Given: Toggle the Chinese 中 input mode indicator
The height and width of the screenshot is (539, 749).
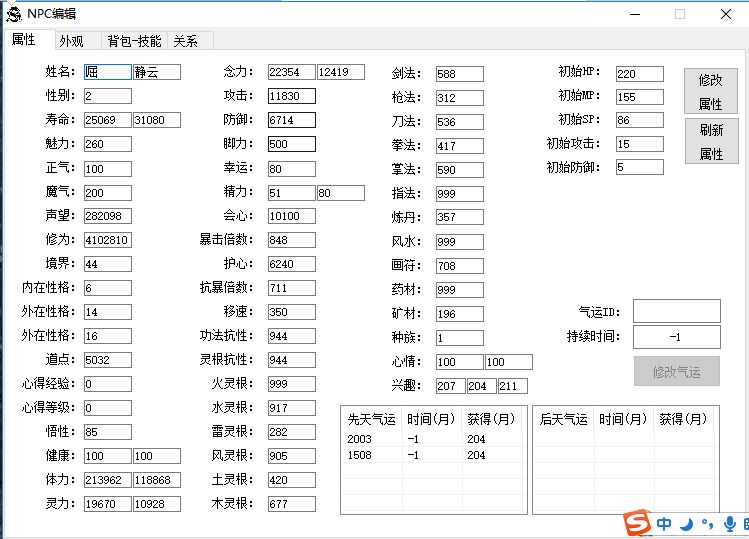Looking at the screenshot, I should coord(664,524).
